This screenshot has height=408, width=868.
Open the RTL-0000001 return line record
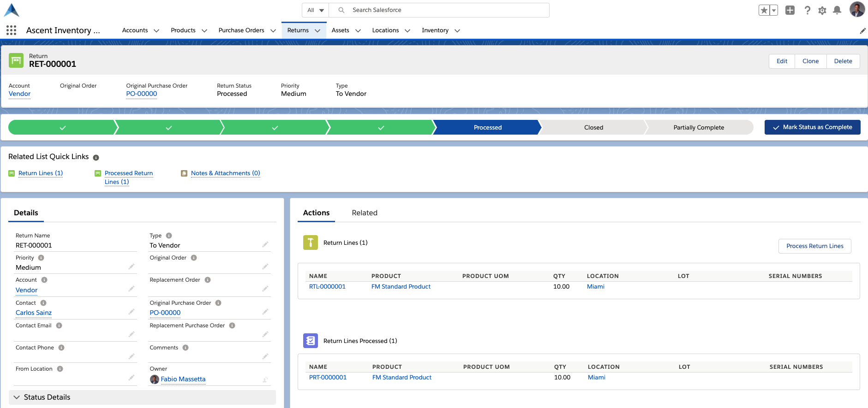327,287
